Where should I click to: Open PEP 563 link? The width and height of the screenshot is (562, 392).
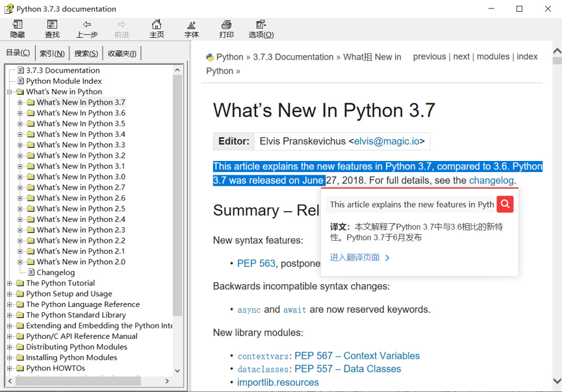[x=256, y=263]
